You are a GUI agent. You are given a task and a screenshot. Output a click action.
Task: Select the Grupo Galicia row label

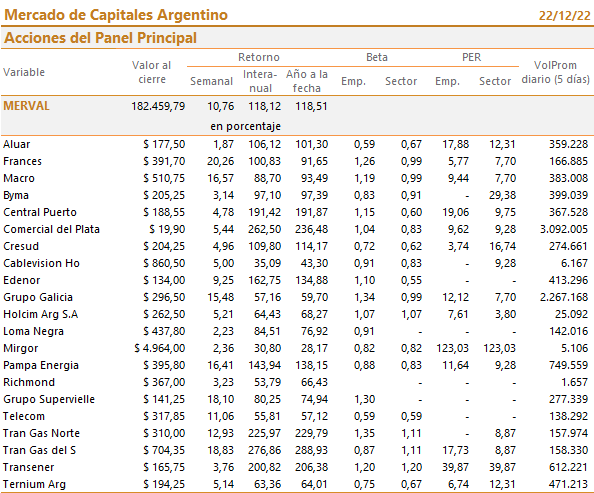click(38, 297)
